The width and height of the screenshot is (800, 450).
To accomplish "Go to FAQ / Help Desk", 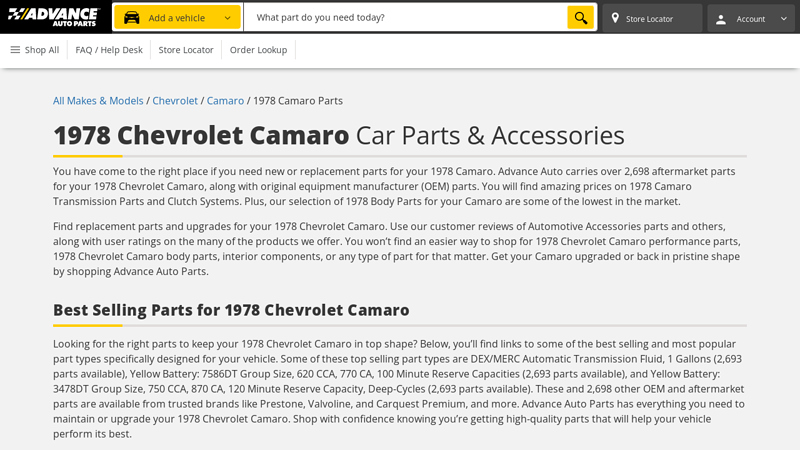I will point(109,50).
